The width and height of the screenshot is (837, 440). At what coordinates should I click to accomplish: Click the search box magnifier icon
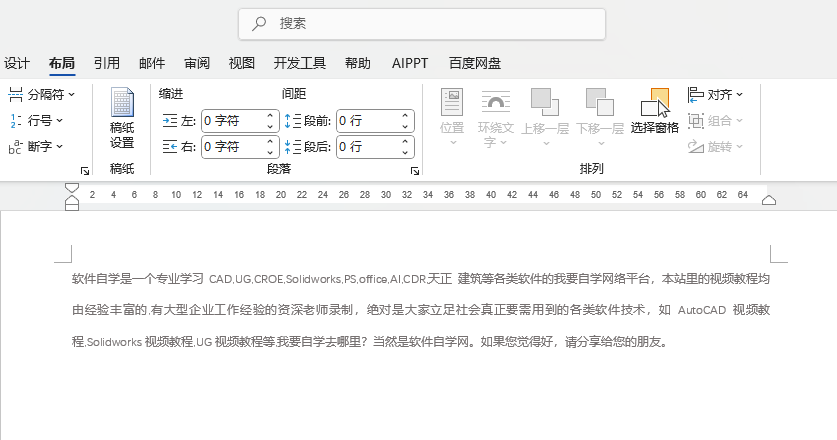click(259, 23)
